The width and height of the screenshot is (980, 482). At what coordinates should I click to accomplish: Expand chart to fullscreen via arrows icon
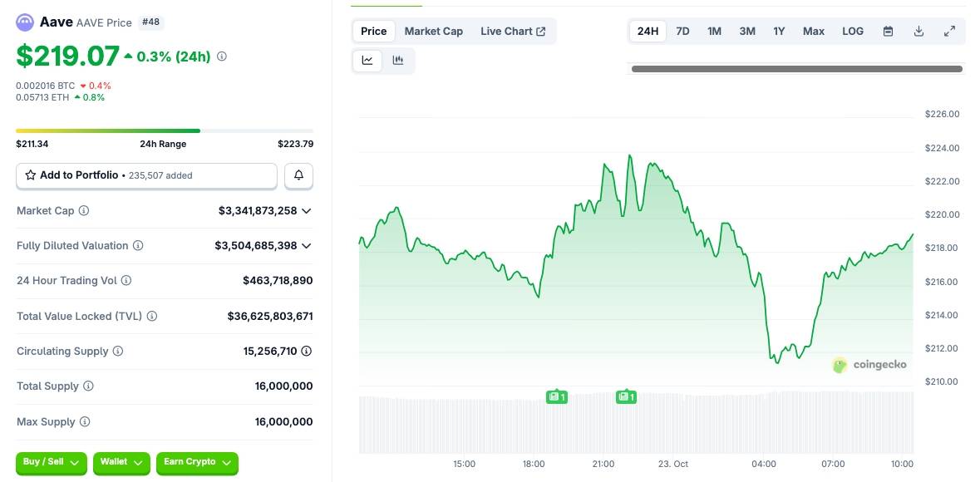pyautogui.click(x=949, y=31)
